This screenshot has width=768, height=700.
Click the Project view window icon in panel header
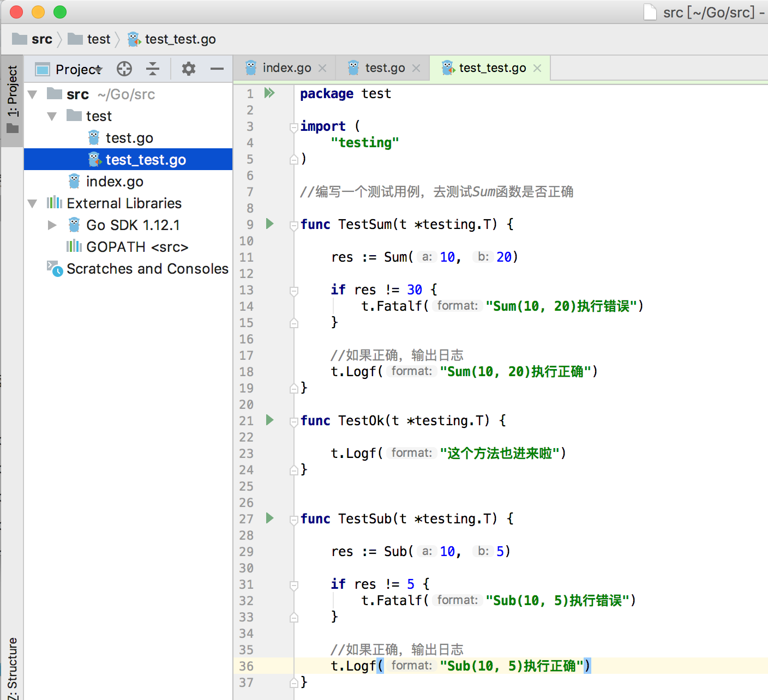[x=43, y=69]
